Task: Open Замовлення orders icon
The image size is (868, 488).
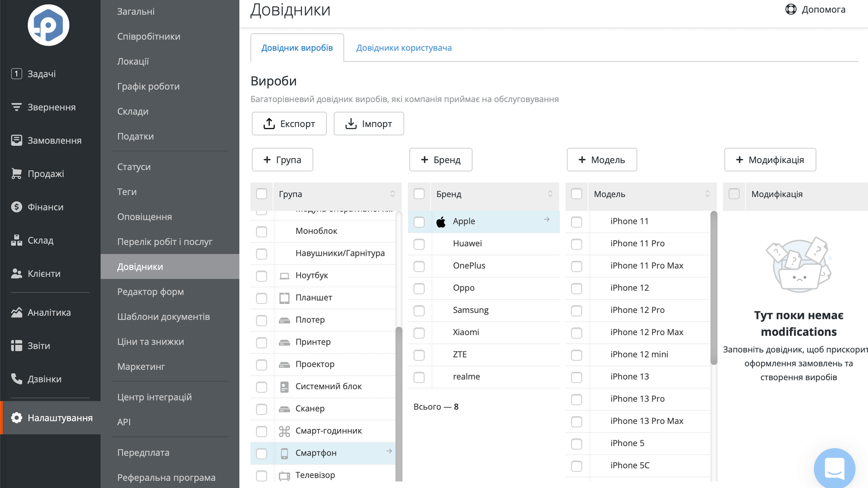Action: pyautogui.click(x=16, y=140)
